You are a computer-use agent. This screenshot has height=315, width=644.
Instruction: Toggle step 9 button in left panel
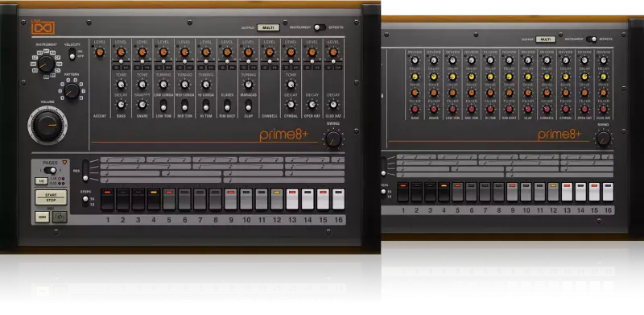(231, 199)
